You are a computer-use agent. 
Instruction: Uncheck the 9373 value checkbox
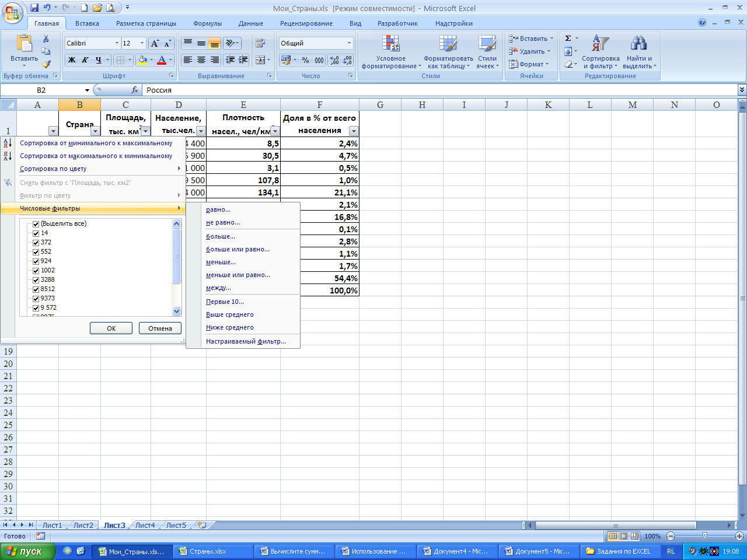[x=36, y=299]
